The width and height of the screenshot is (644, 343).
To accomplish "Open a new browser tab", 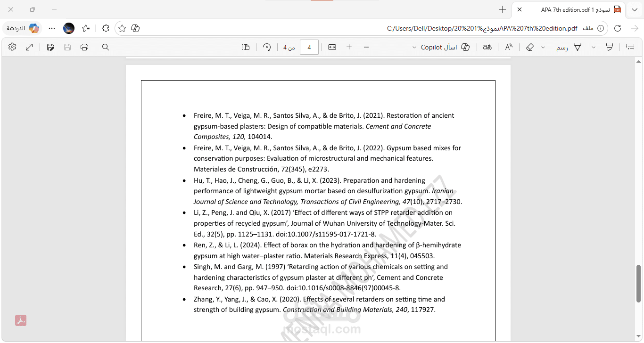I will tap(503, 9).
